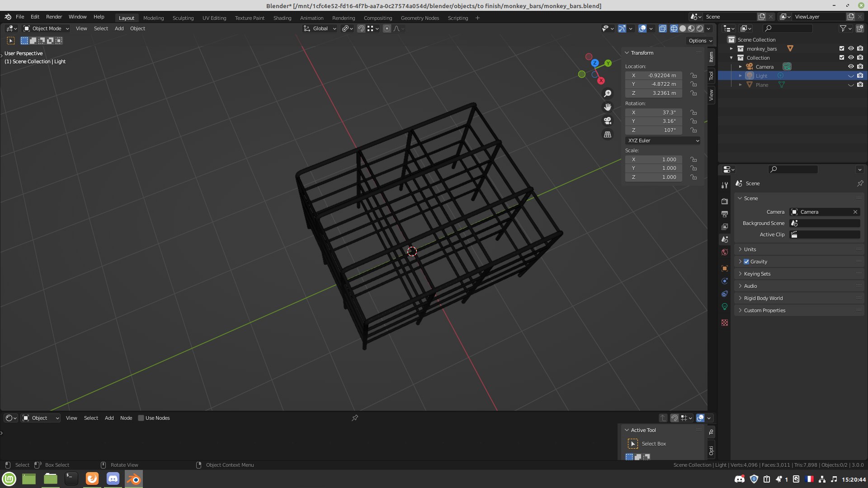This screenshot has height=488, width=868.
Task: Open the Physics properties tab
Action: pos(725,281)
